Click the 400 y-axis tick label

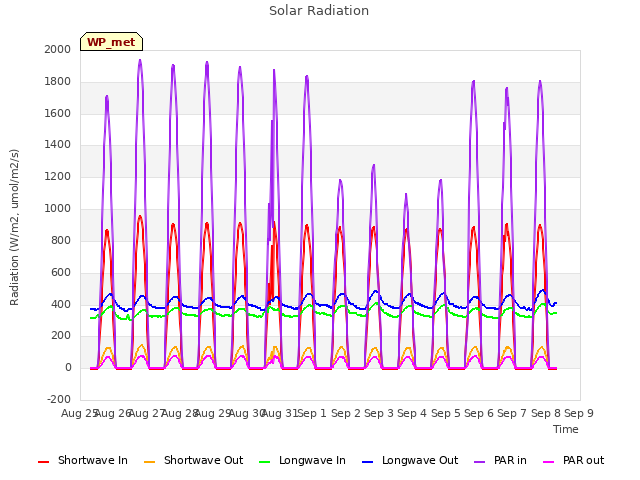(x=61, y=304)
